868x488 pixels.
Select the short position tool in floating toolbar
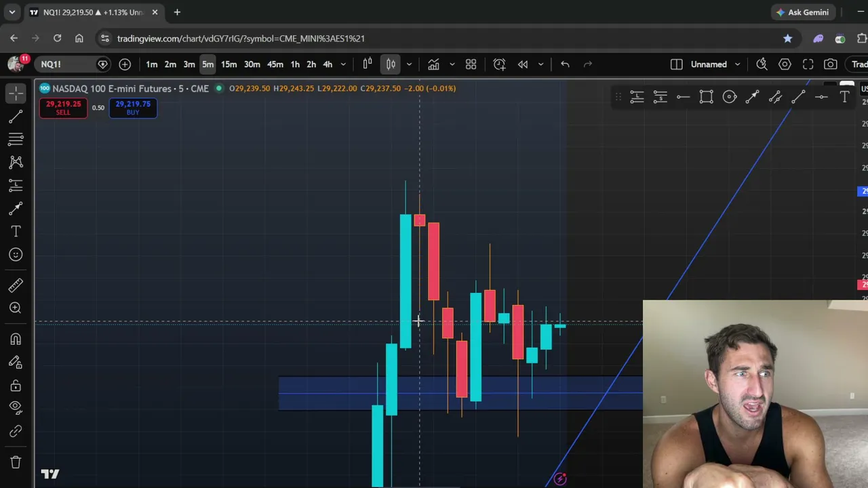click(660, 98)
